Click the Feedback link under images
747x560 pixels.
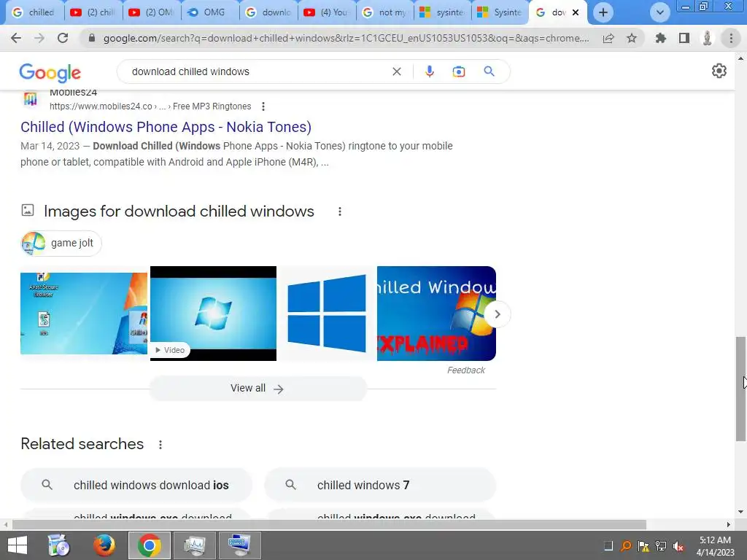(466, 370)
